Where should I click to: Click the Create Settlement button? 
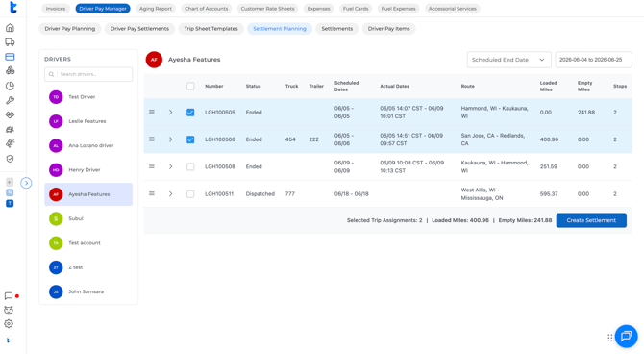591,220
